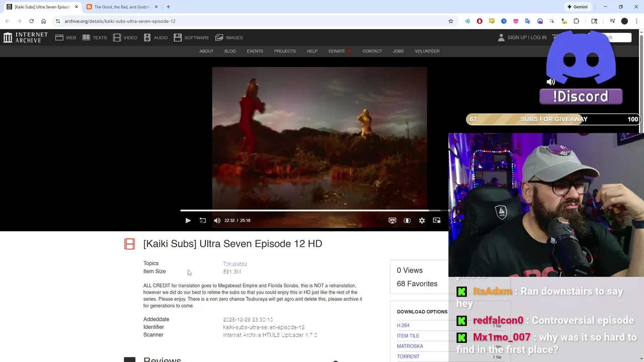644x362 pixels.
Task: Reload the current page
Action: point(31,21)
